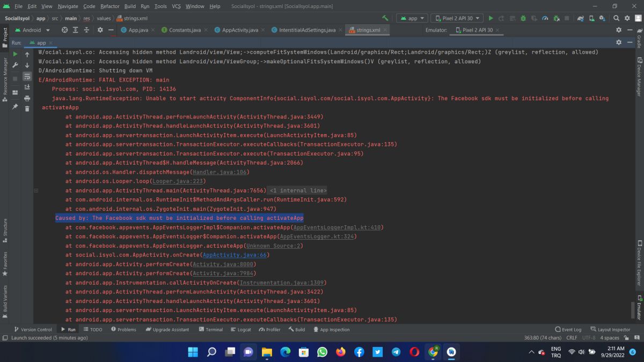Open AppActivity.java:66 link in stack trace

[x=235, y=255]
